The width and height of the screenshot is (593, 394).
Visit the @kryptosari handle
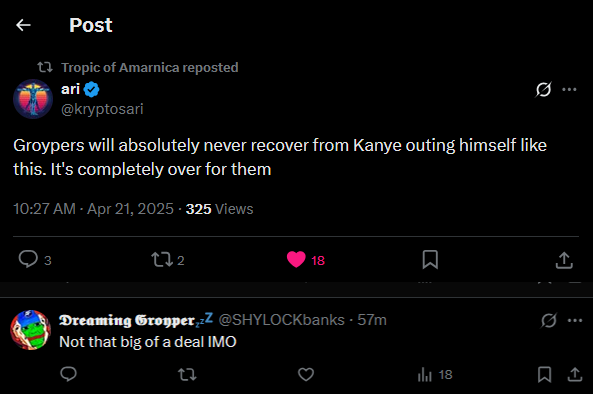pyautogui.click(x=102, y=109)
